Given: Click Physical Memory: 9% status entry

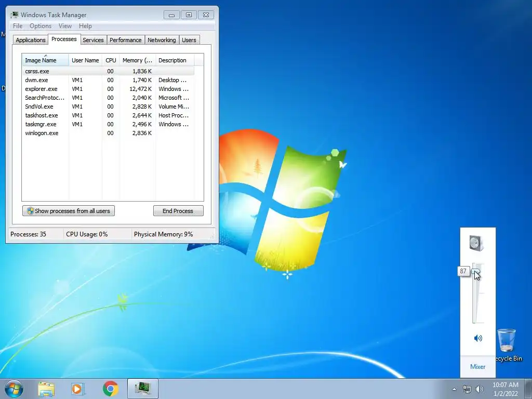Looking at the screenshot, I should click(163, 234).
